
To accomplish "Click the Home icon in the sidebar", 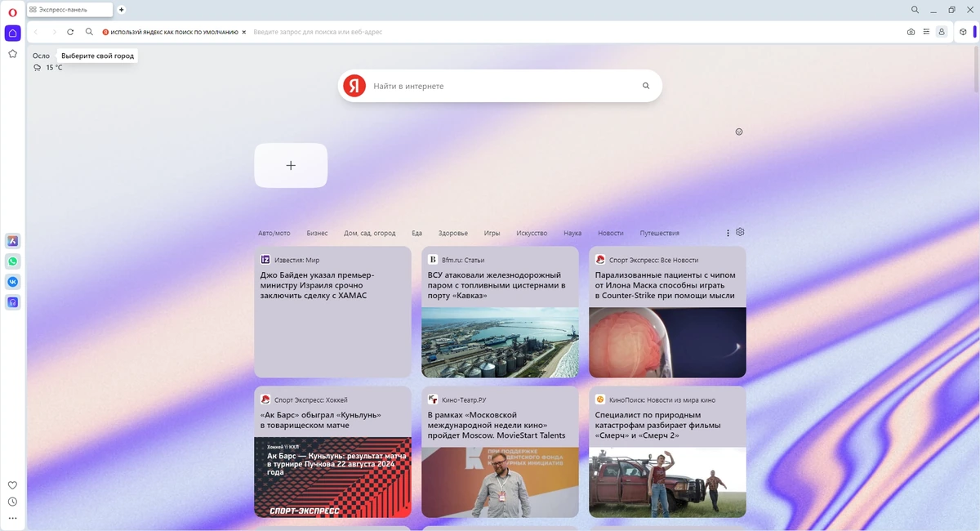I will (x=12, y=33).
